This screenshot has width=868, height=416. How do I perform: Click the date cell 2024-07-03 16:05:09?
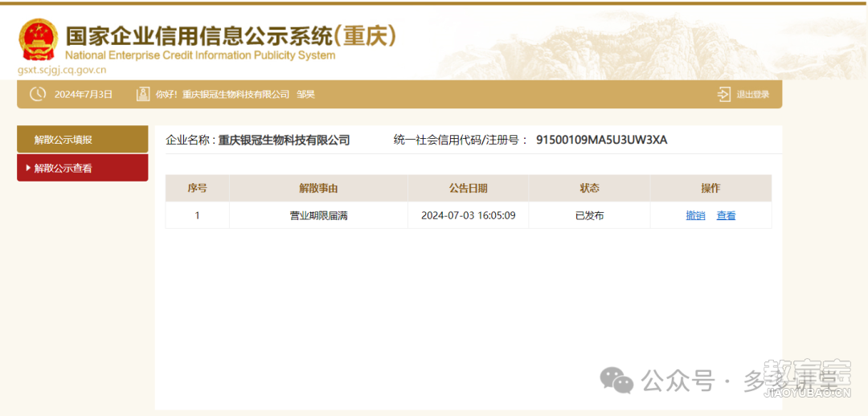[469, 216]
